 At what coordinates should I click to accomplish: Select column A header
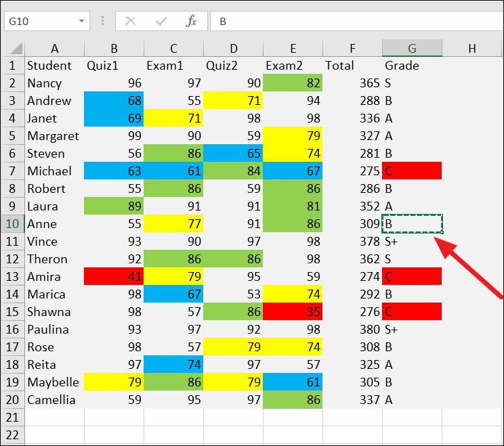pos(55,48)
